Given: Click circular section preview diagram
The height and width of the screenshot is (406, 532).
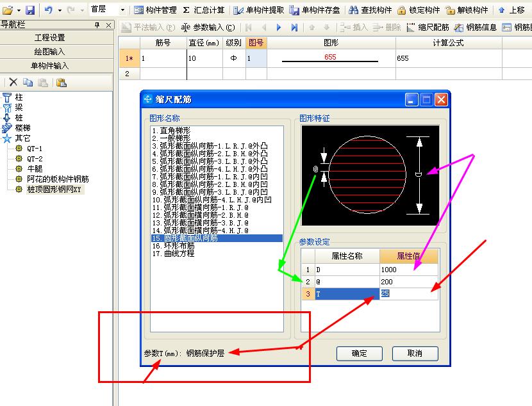Looking at the screenshot, I should coord(370,175).
